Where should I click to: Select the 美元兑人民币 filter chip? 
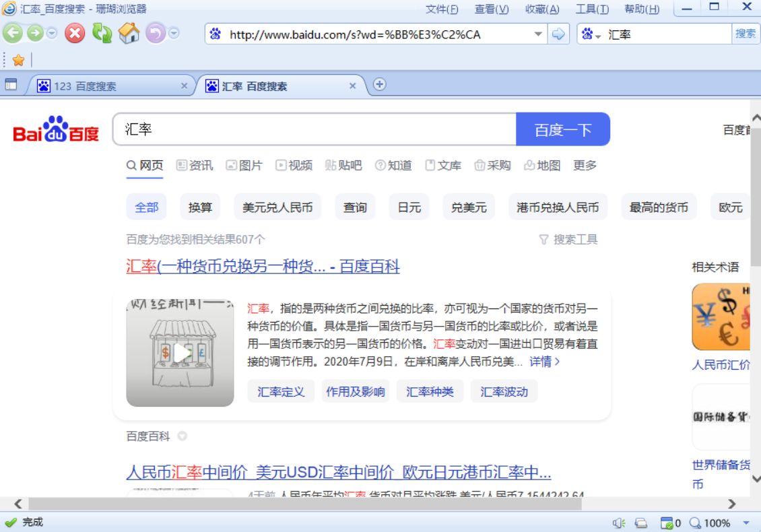tap(277, 207)
